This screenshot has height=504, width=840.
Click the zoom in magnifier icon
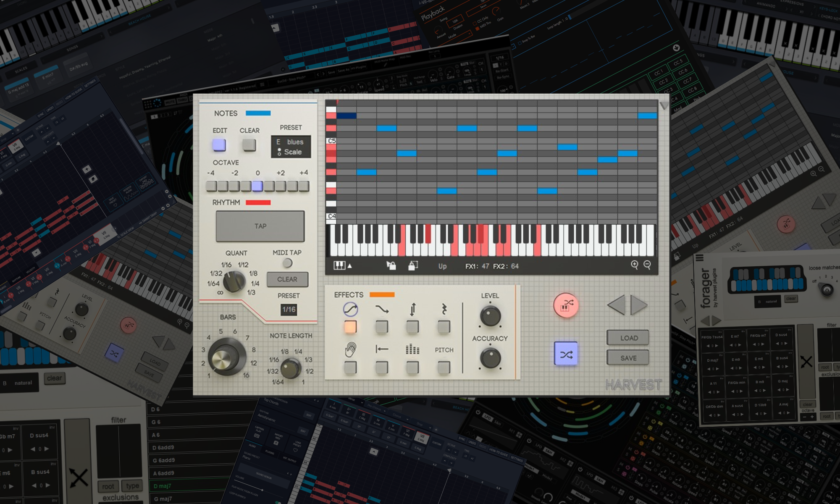click(x=634, y=265)
